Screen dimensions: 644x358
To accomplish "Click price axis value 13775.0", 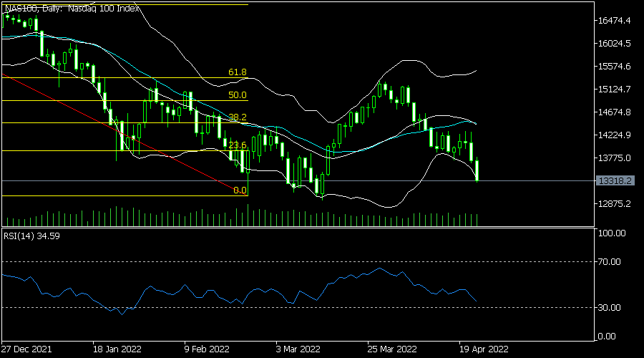I will (614, 158).
